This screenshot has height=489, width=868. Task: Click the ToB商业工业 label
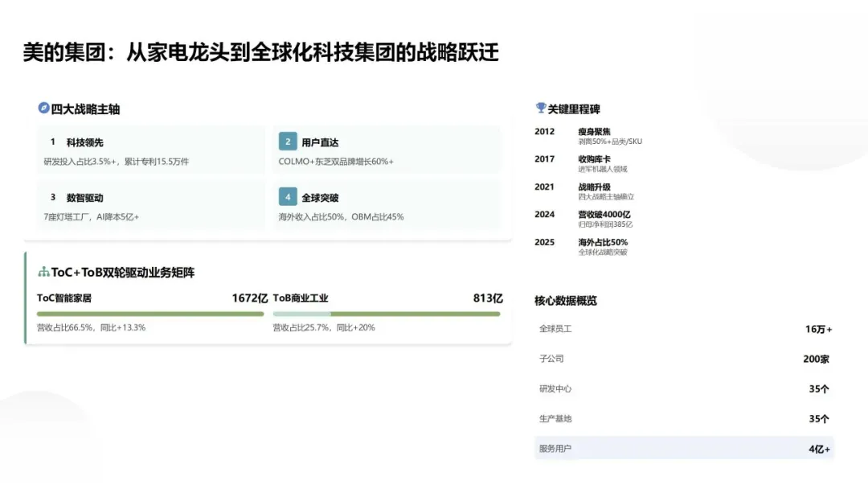[x=301, y=298]
